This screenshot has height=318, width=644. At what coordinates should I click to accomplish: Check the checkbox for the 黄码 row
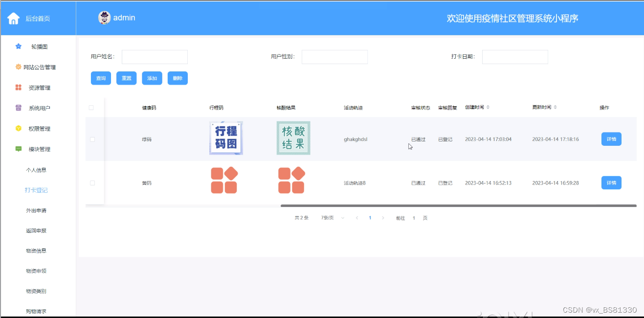pyautogui.click(x=92, y=183)
